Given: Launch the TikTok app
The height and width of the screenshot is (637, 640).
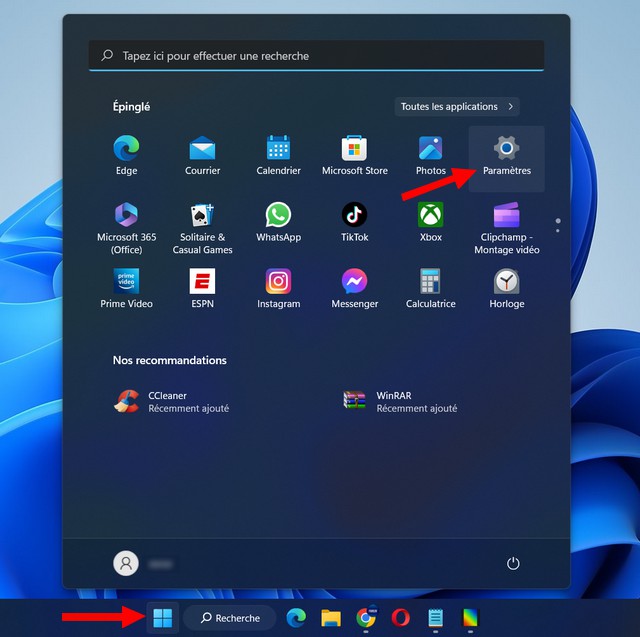Looking at the screenshot, I should 354,222.
